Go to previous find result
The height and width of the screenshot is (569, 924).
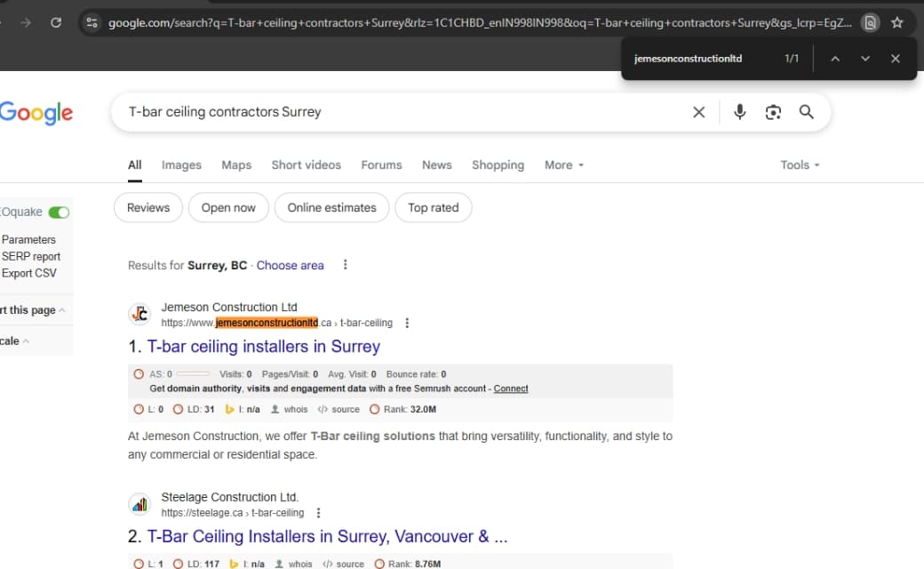point(835,59)
